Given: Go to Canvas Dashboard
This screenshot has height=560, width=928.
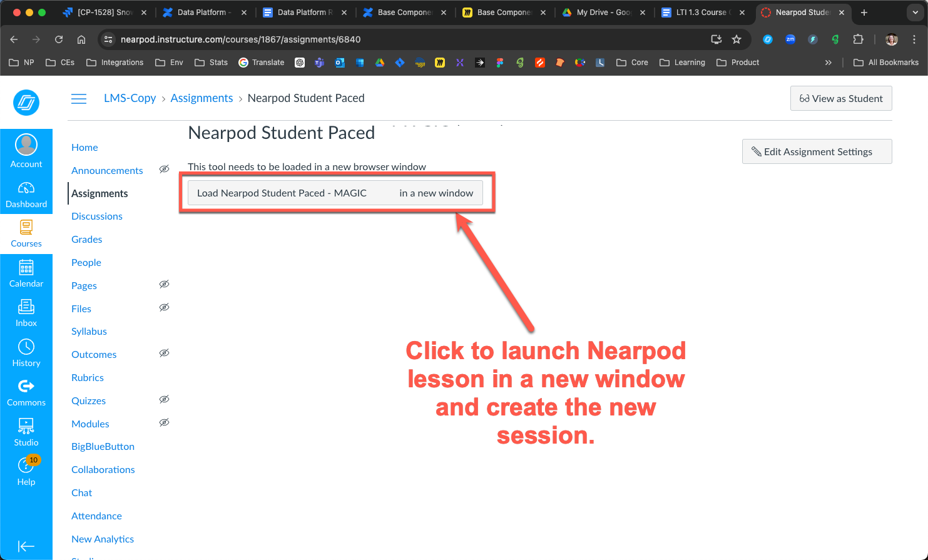Looking at the screenshot, I should 26,195.
